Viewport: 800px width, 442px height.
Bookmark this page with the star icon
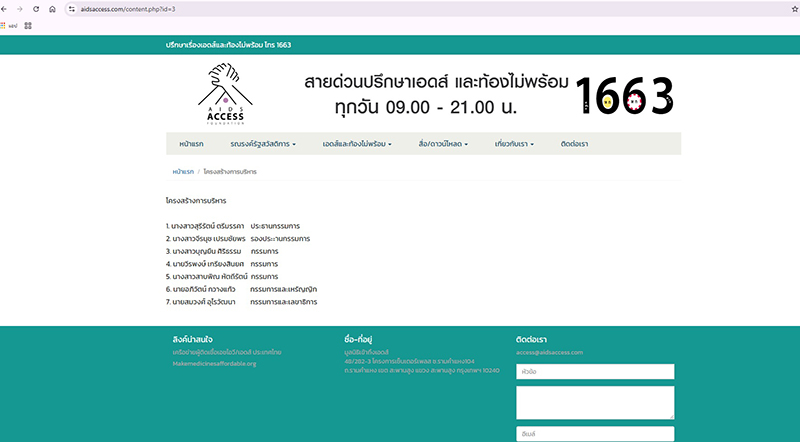coord(794,9)
